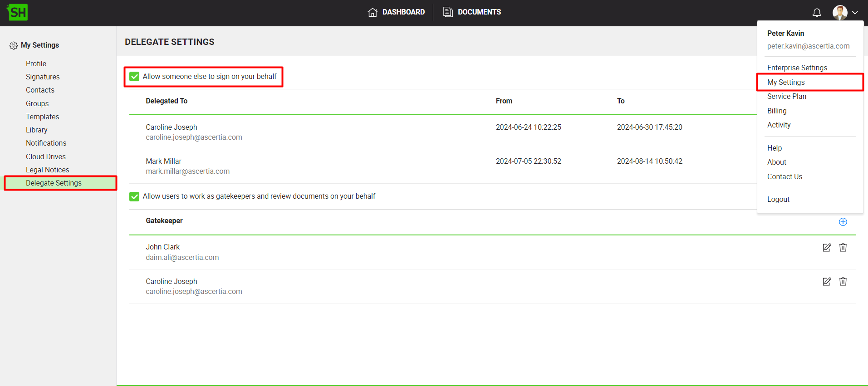The width and height of the screenshot is (868, 386).
Task: Navigate to Cloud Drives settings
Action: (x=45, y=156)
